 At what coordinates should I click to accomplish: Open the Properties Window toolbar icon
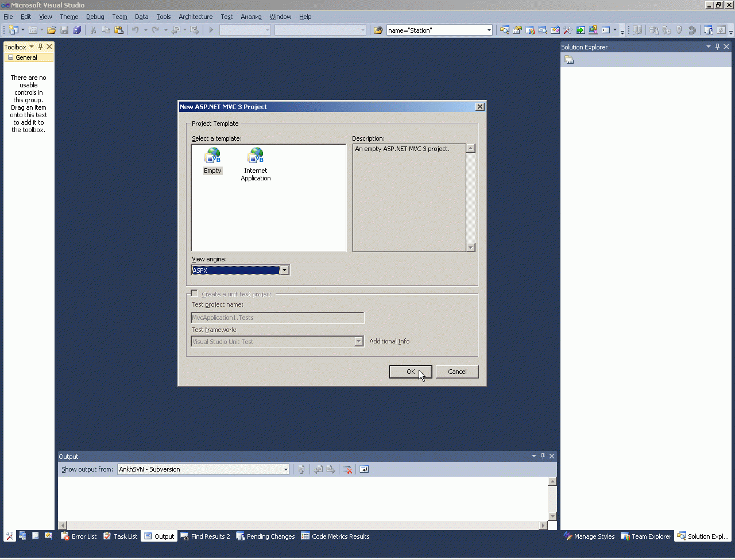point(517,30)
